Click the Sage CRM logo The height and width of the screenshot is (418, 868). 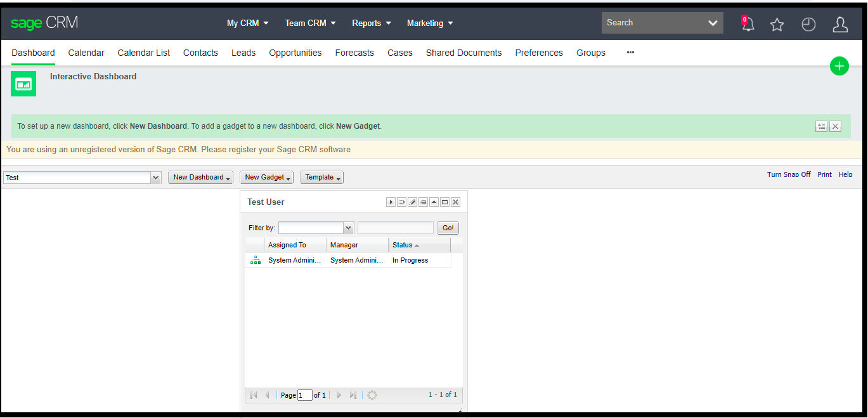pos(44,23)
